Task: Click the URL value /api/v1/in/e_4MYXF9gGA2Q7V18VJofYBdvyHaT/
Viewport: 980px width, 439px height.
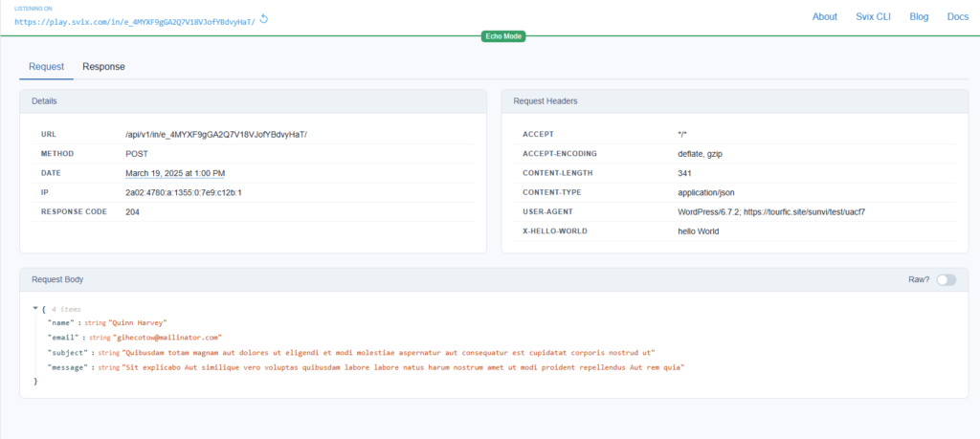Action: 216,134
